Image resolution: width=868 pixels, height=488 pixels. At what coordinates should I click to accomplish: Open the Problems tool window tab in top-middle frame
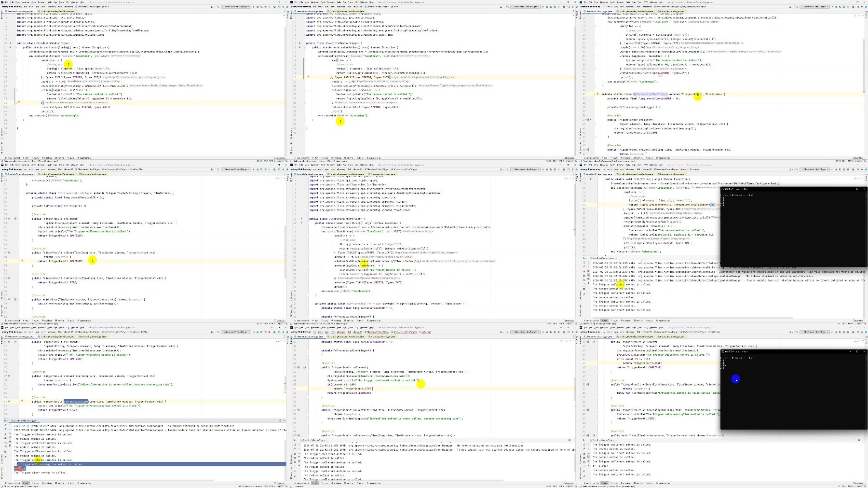(337, 158)
